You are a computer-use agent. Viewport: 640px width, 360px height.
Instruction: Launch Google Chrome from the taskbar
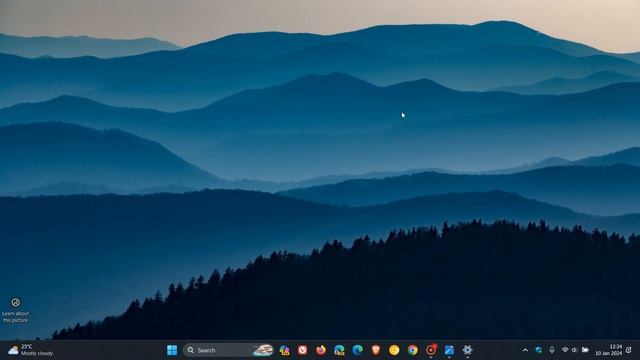click(413, 350)
